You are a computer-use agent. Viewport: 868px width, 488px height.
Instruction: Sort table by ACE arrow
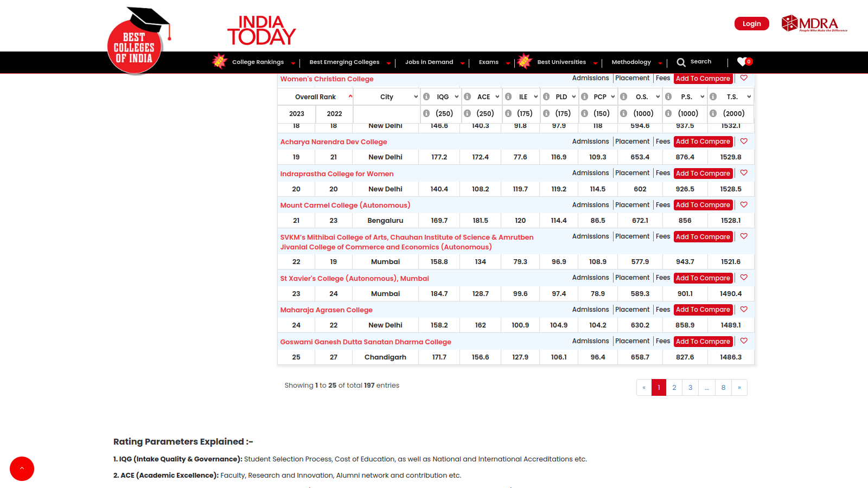497,97
